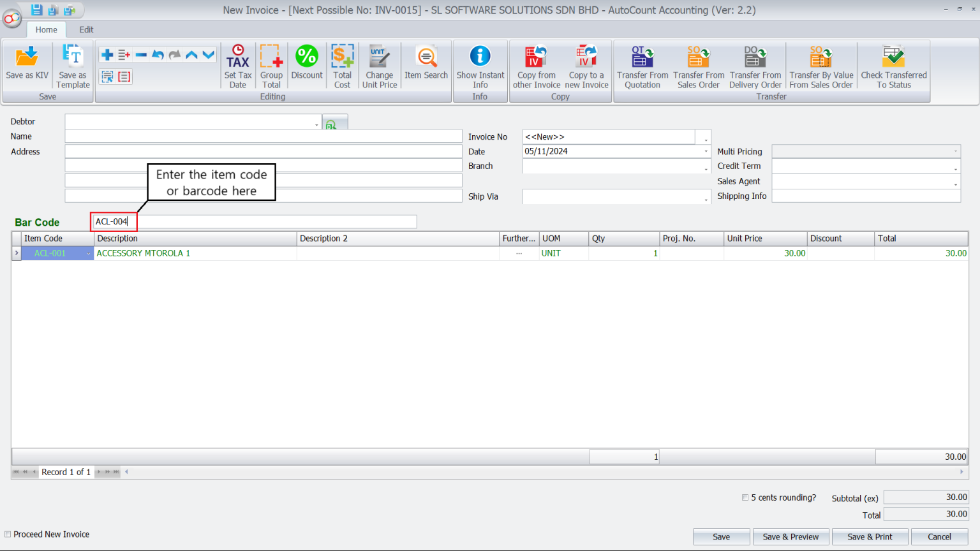Select the Home ribbon tab
The image size is (980, 551).
[46, 29]
